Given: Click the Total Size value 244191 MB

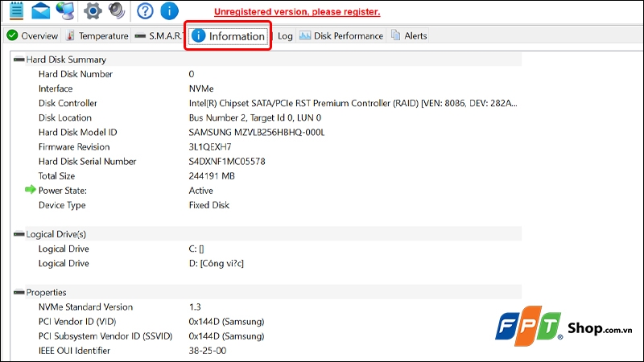Looking at the screenshot, I should (212, 176).
